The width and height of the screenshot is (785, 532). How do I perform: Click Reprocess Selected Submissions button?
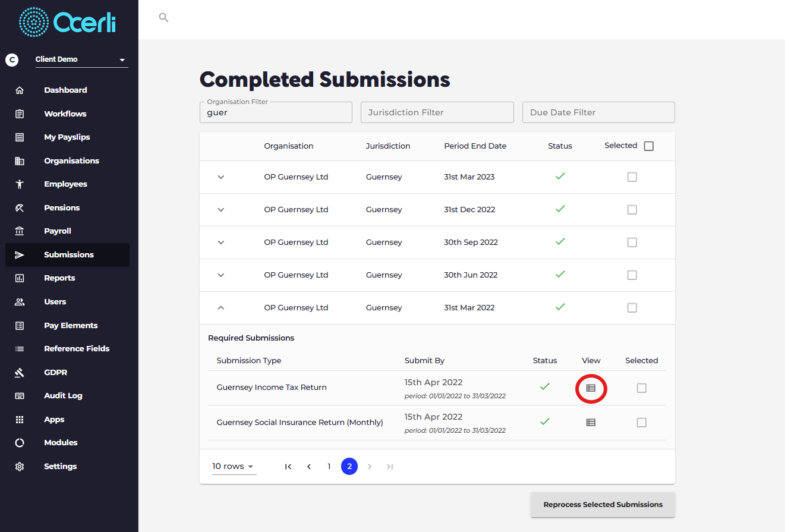point(603,505)
